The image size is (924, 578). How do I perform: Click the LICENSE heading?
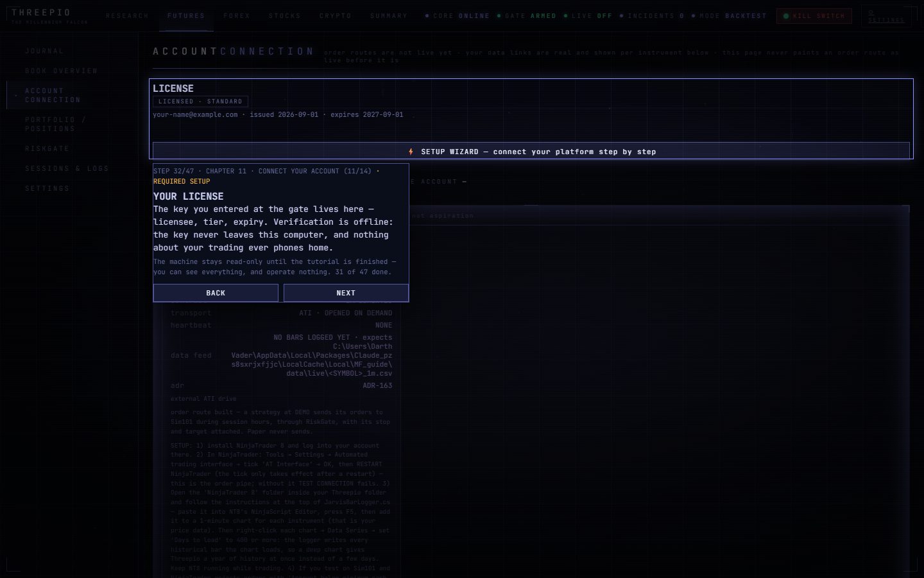pos(173,89)
